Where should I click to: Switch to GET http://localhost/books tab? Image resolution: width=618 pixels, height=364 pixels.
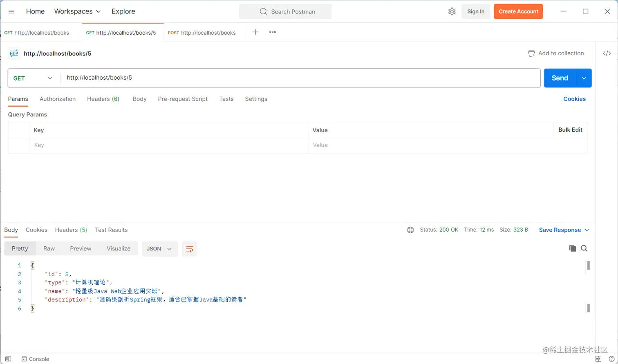[x=37, y=33]
